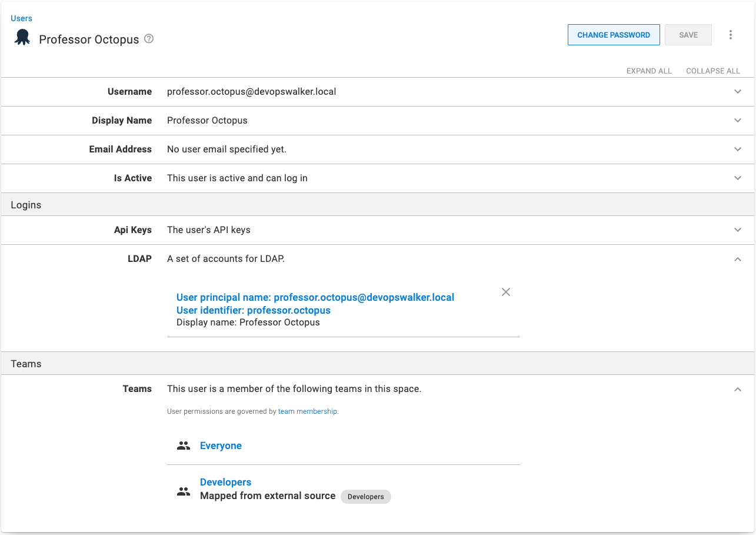Collapse the LDAP section chevron
756x535 pixels.
pos(738,259)
